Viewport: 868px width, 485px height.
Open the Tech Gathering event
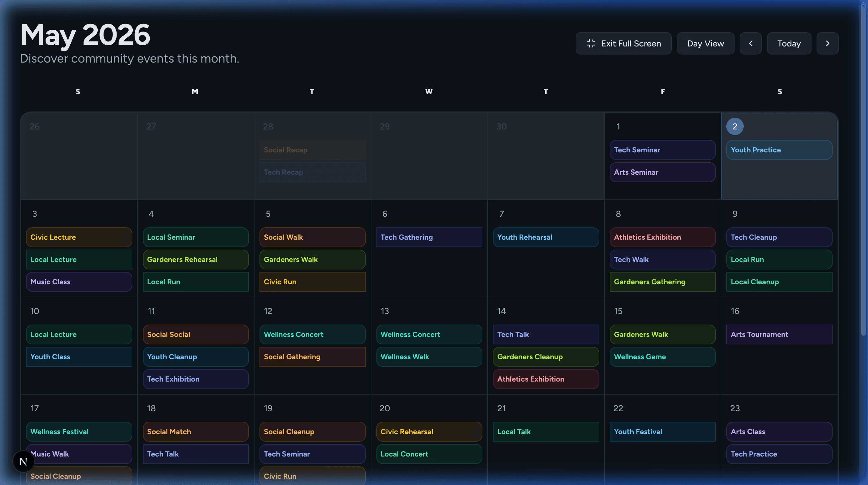[x=429, y=237]
